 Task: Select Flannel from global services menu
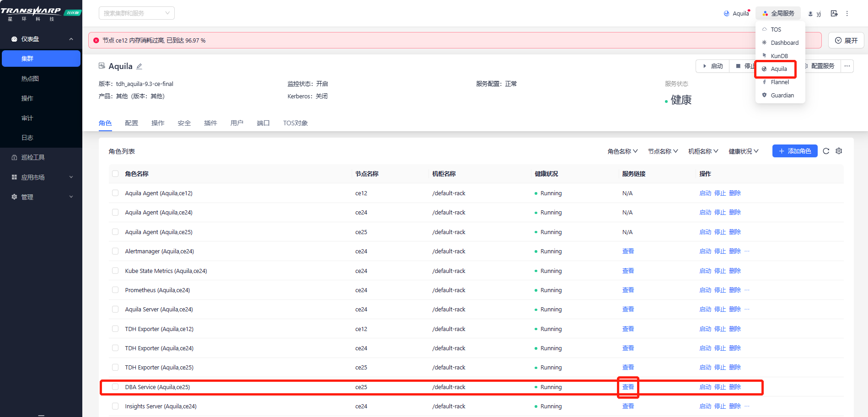point(780,82)
